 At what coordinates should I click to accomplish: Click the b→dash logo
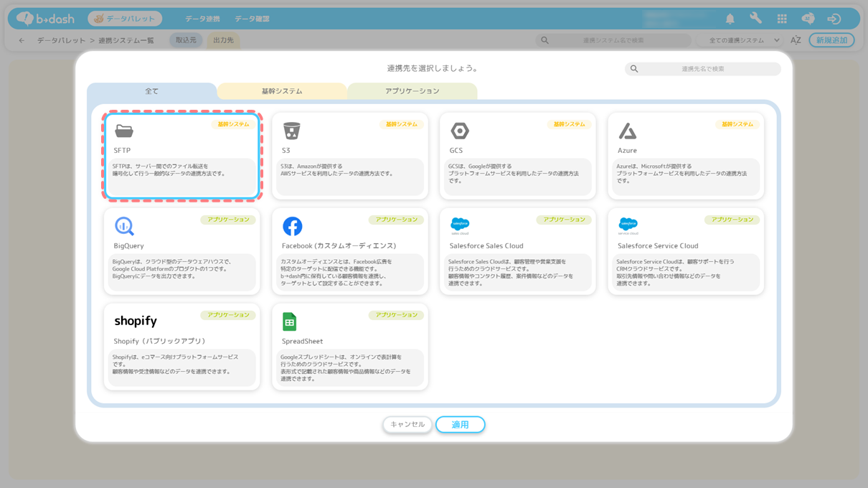point(44,19)
